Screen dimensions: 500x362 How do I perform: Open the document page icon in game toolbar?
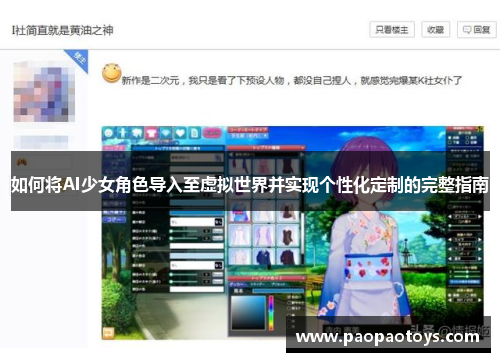coord(194,133)
